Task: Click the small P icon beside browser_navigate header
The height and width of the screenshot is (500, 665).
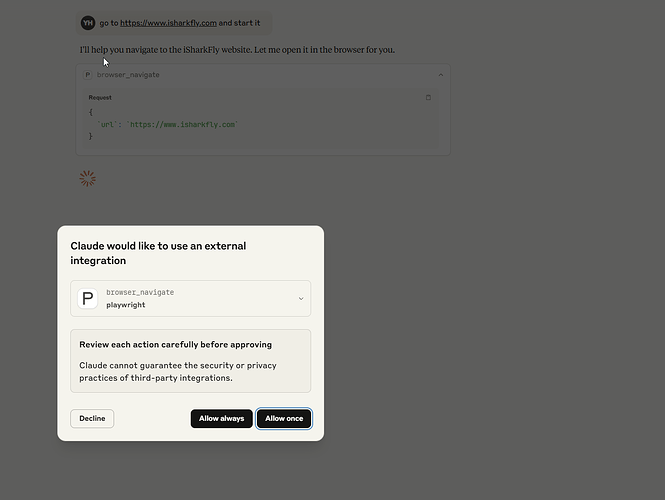Action: pos(87,75)
